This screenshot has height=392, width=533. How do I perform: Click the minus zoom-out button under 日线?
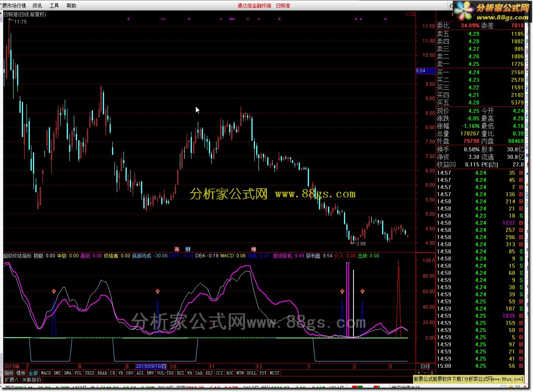pyautogui.click(x=425, y=373)
